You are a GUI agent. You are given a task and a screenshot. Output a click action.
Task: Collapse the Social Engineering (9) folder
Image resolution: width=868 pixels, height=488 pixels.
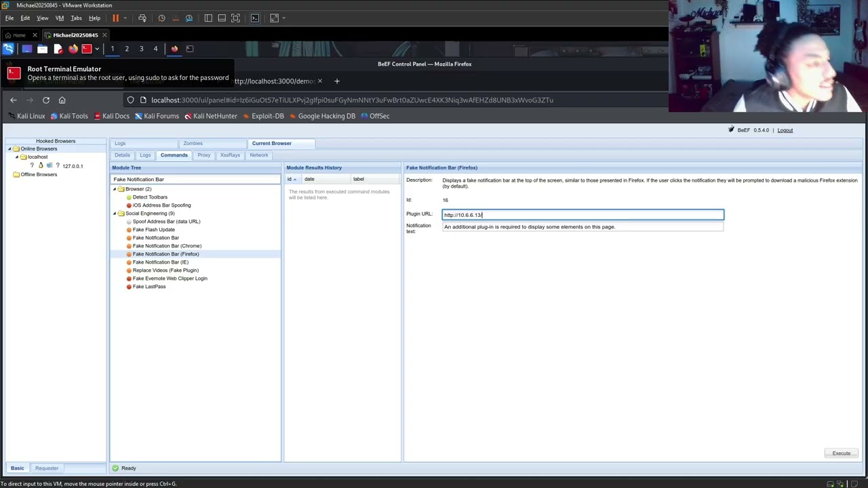(115, 213)
